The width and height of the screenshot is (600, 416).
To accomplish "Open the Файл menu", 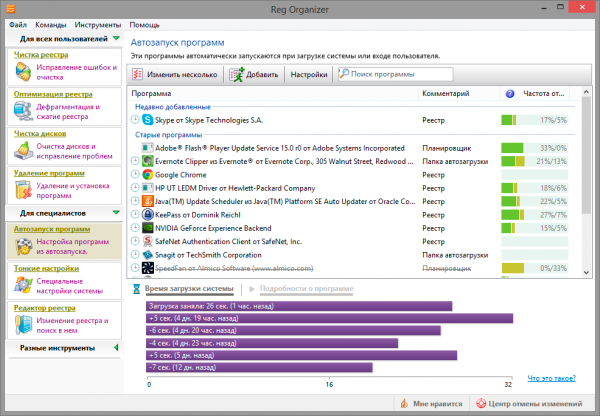I will click(x=18, y=25).
